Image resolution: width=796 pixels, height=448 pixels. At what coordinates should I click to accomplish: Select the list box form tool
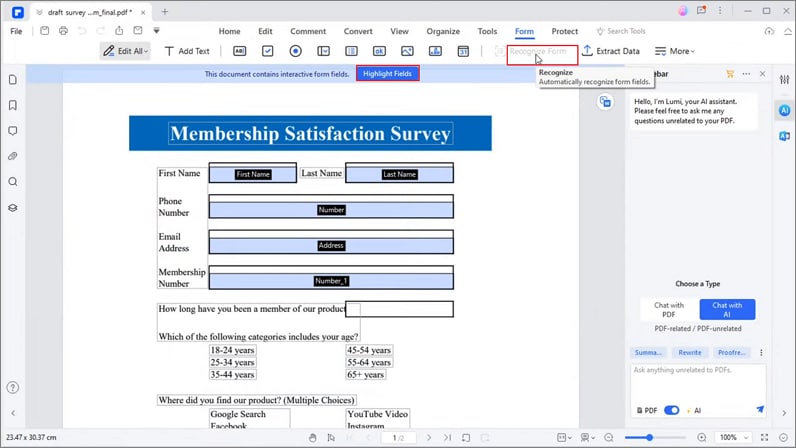351,51
